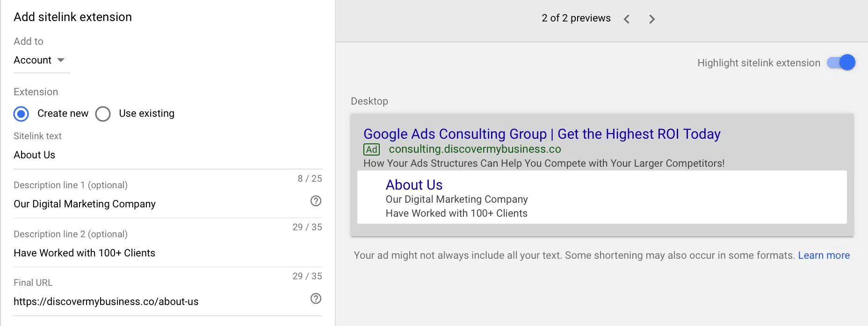This screenshot has width=868, height=326.
Task: Select the 'Your ad might not always include' notice
Action: tap(575, 255)
